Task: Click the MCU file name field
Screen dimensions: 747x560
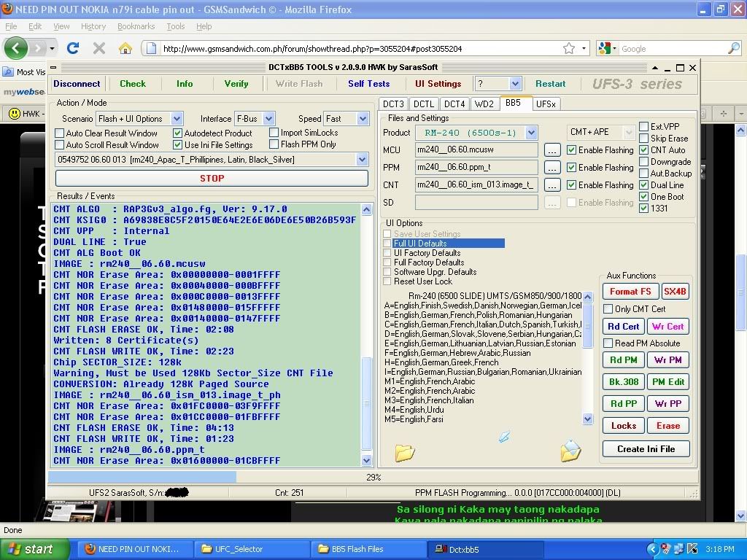Action: (476, 150)
